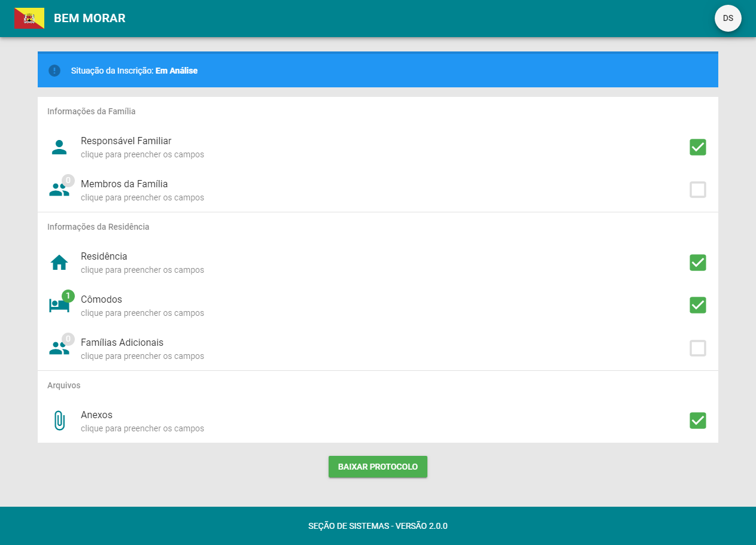Open the DS user avatar menu
This screenshot has width=756, height=545.
coord(728,19)
